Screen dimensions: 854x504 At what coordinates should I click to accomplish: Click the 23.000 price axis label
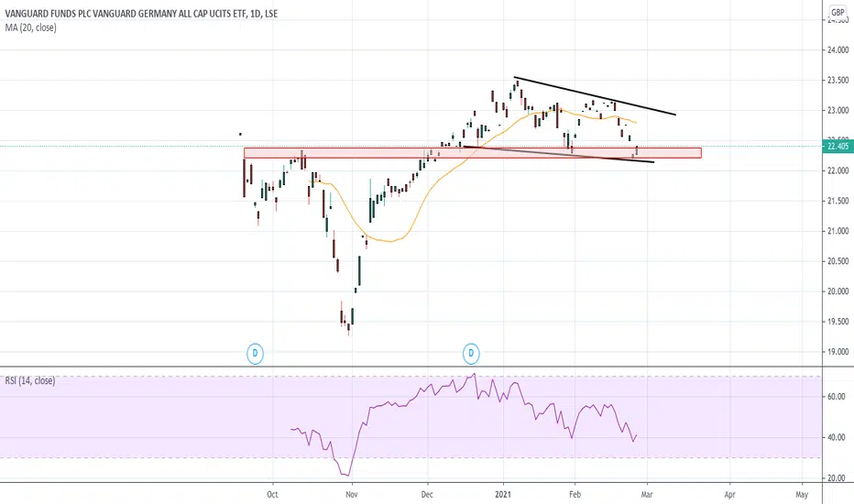[838, 111]
